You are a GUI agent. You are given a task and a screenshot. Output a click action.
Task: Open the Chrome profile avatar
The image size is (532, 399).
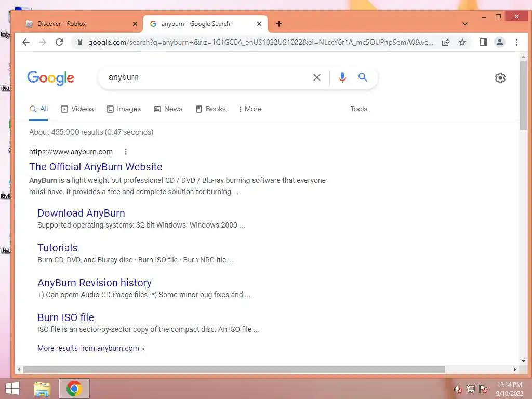pos(500,42)
